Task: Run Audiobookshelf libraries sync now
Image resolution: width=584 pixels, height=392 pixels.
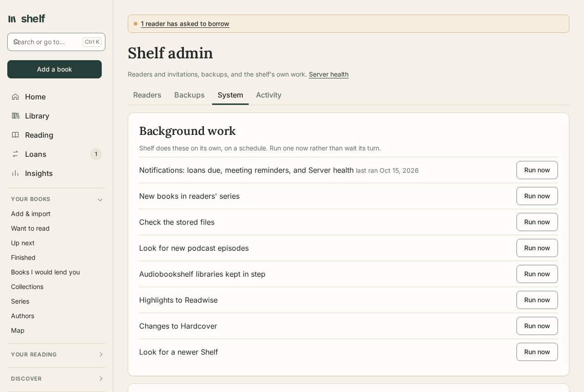Action: click(x=537, y=274)
